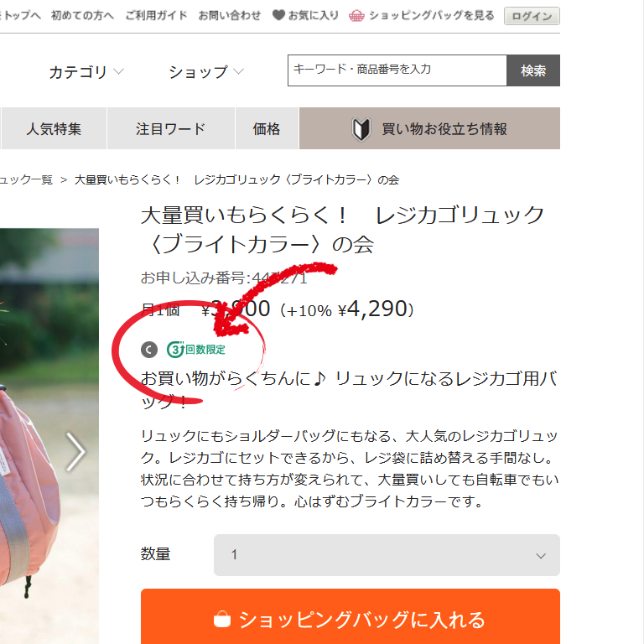Show next product image with right arrow
This screenshot has width=644, height=644.
click(x=75, y=451)
